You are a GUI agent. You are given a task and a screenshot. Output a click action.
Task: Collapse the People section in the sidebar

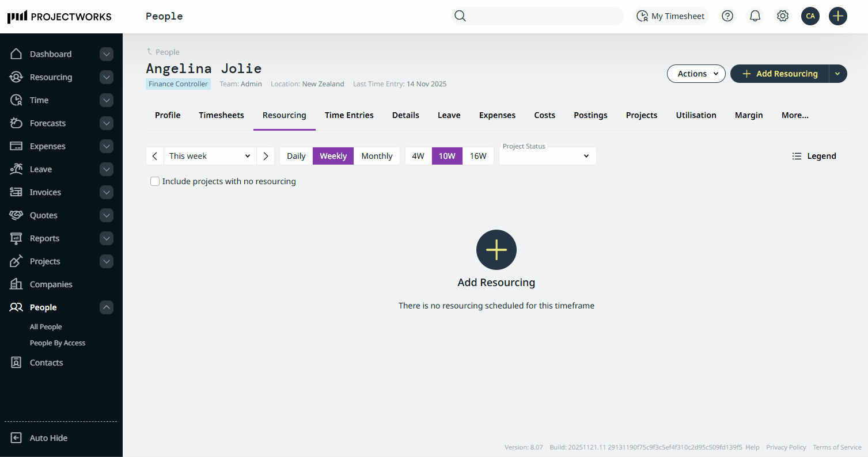click(x=106, y=307)
